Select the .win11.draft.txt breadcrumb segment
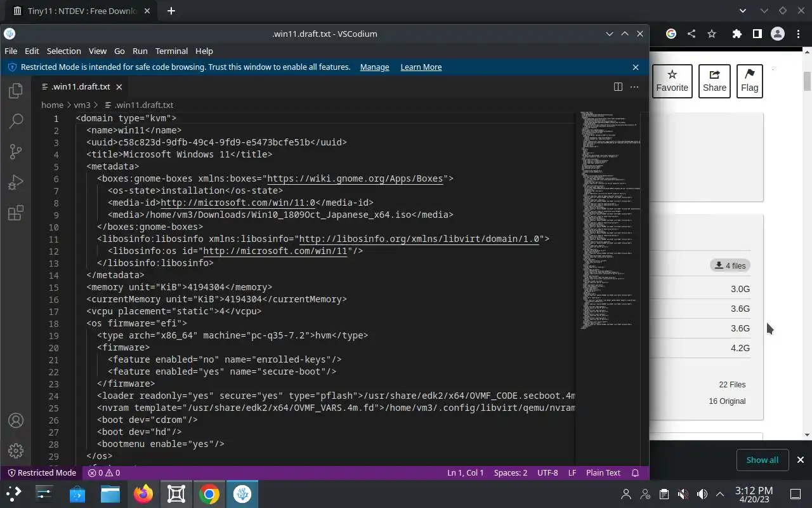The width and height of the screenshot is (812, 508). point(139,105)
